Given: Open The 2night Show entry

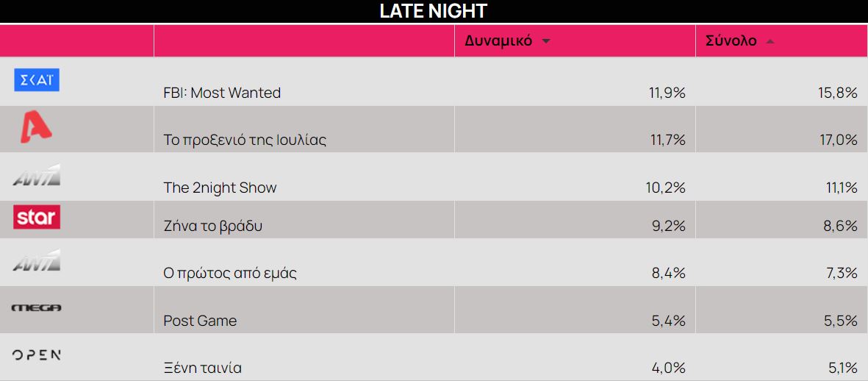Looking at the screenshot, I should tap(220, 188).
